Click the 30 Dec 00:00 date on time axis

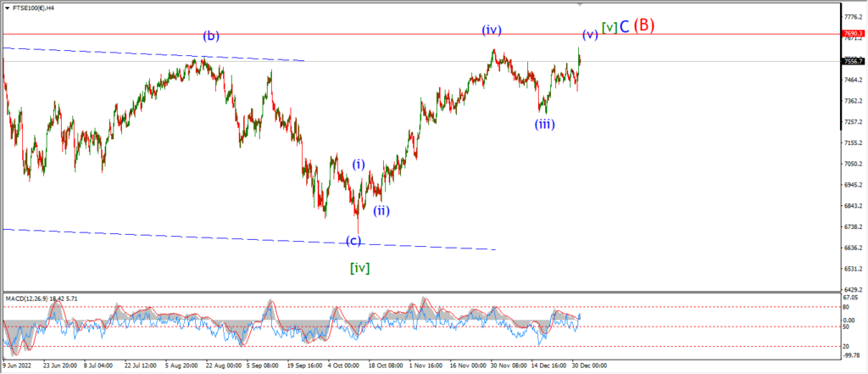click(588, 366)
